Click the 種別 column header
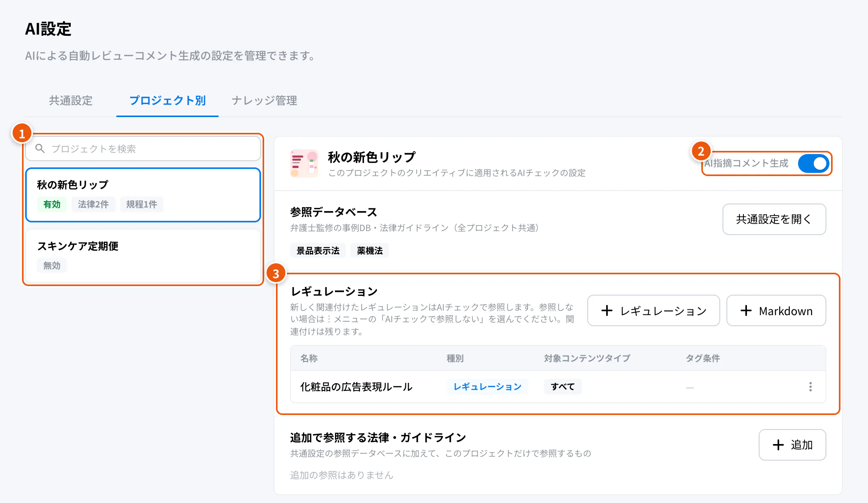 455,358
